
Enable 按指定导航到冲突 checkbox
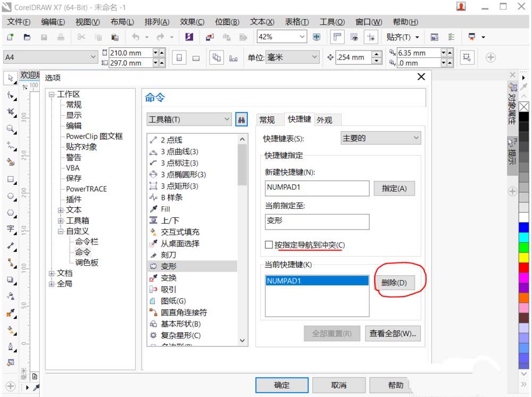(x=269, y=244)
